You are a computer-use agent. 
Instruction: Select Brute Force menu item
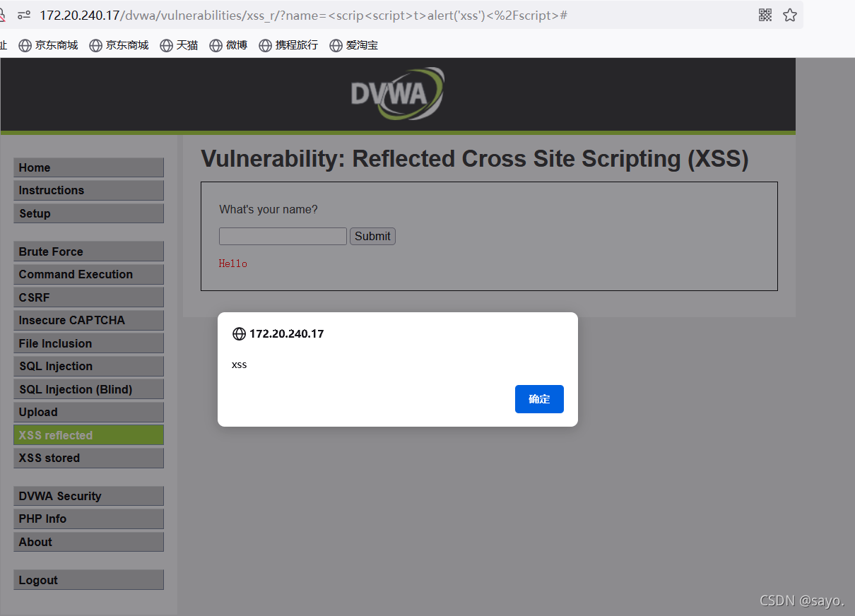(x=88, y=251)
